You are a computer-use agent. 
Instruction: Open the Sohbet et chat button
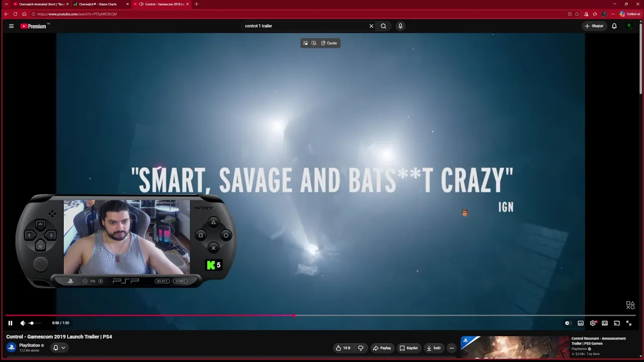click(630, 14)
